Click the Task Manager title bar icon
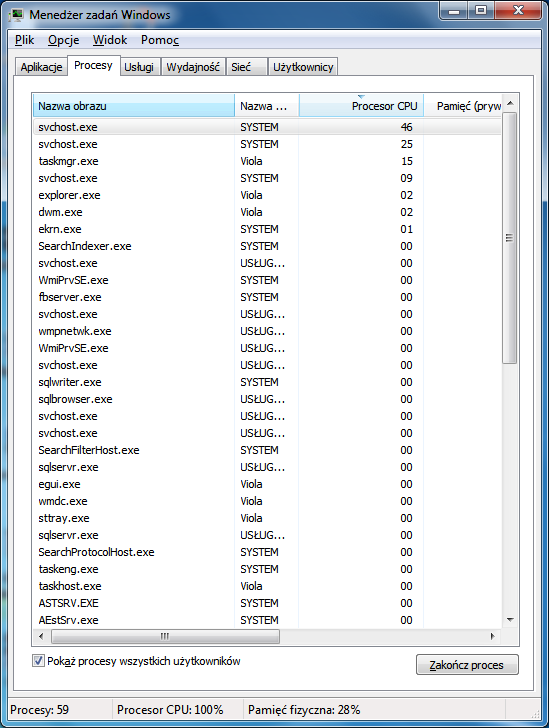The image size is (549, 728). [17, 15]
